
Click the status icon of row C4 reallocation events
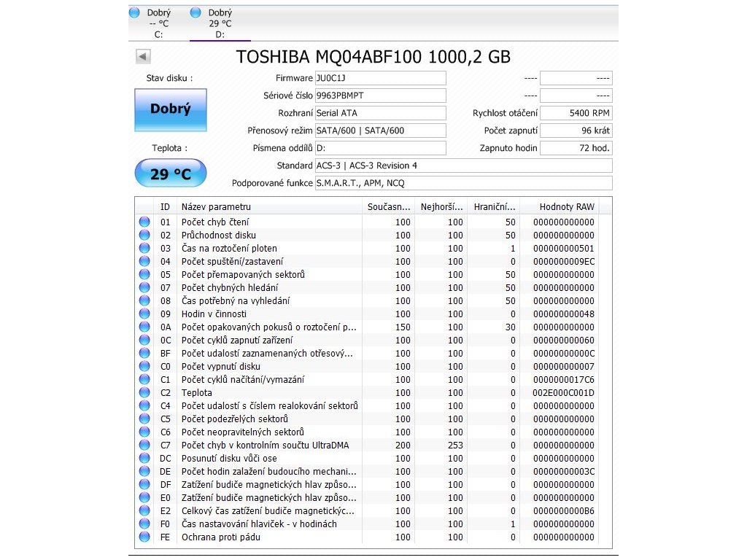(144, 405)
